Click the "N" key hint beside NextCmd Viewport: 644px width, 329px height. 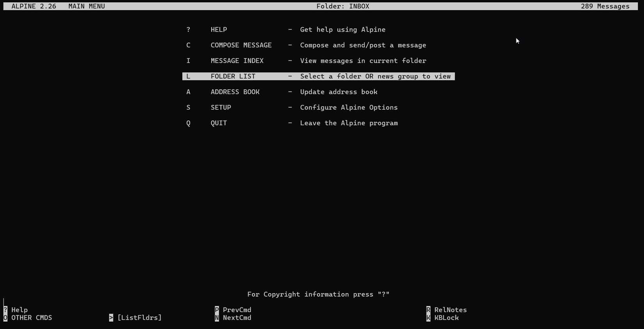point(217,318)
